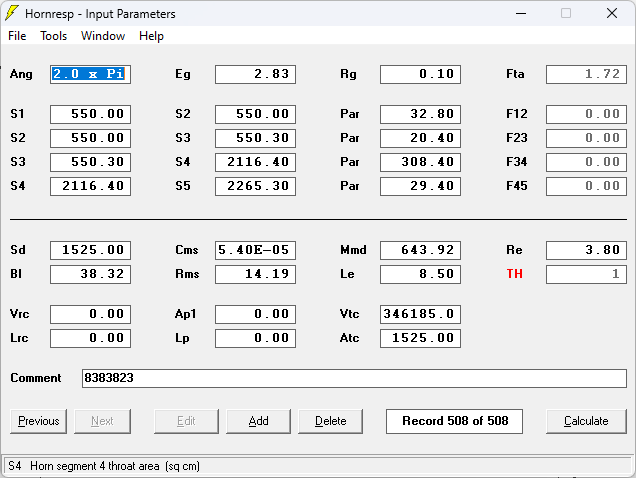Viewport: 636px width, 478px height.
Task: Select the Mmd field 643.92
Action: tap(421, 250)
